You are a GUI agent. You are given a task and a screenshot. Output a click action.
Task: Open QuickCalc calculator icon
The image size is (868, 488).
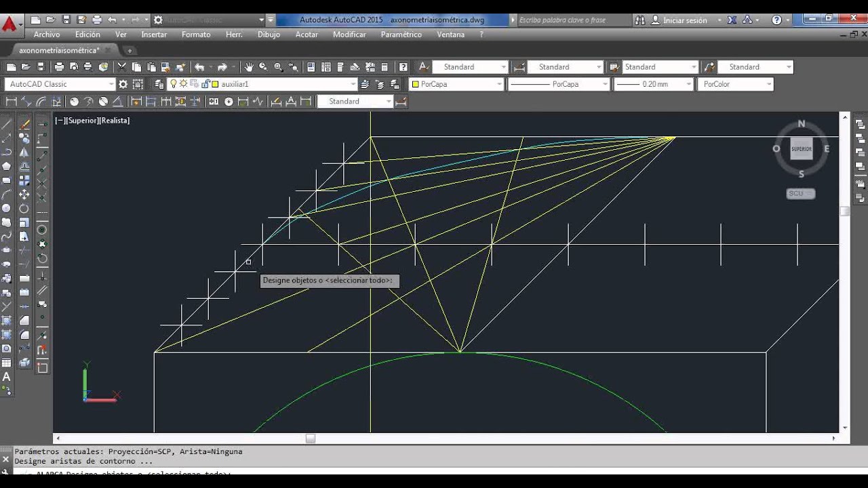[385, 66]
